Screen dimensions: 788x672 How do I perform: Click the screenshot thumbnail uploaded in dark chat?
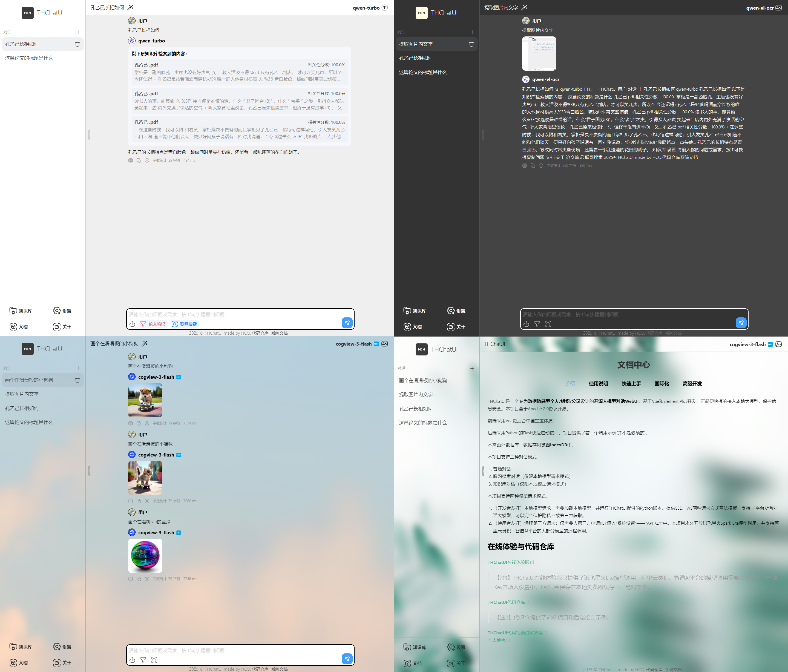[x=539, y=54]
